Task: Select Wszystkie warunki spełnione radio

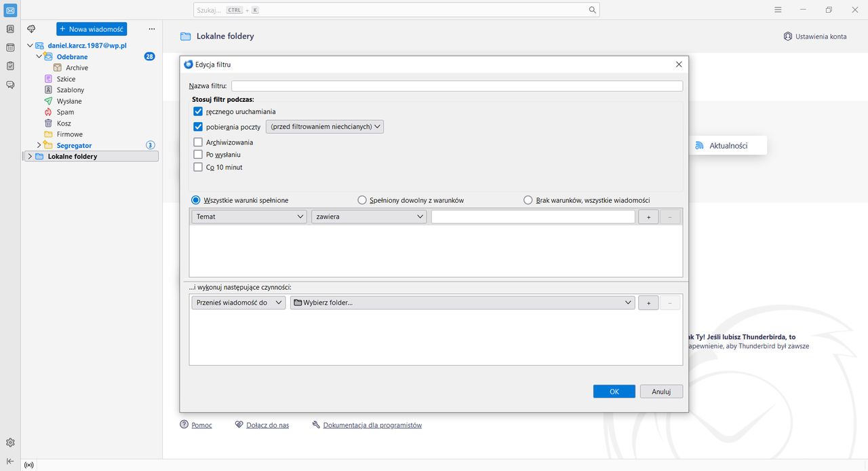Action: [196, 200]
